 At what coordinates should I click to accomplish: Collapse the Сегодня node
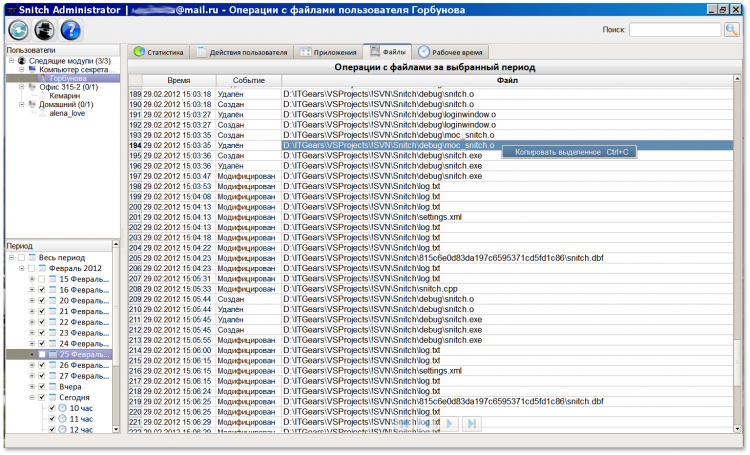(32, 398)
